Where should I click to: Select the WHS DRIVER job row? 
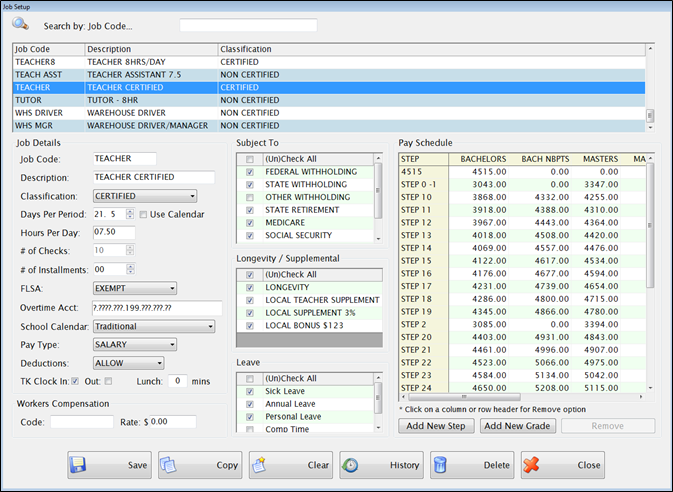pyautogui.click(x=329, y=113)
